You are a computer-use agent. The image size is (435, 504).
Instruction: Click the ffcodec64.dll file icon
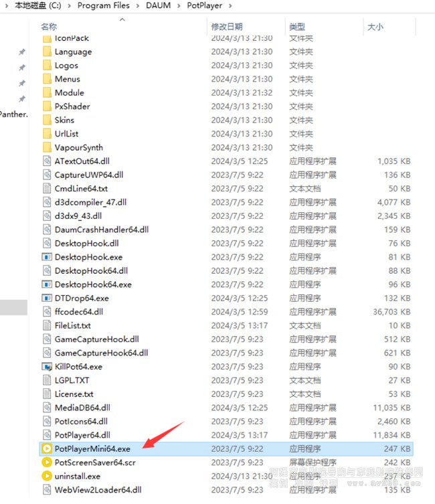coord(47,312)
